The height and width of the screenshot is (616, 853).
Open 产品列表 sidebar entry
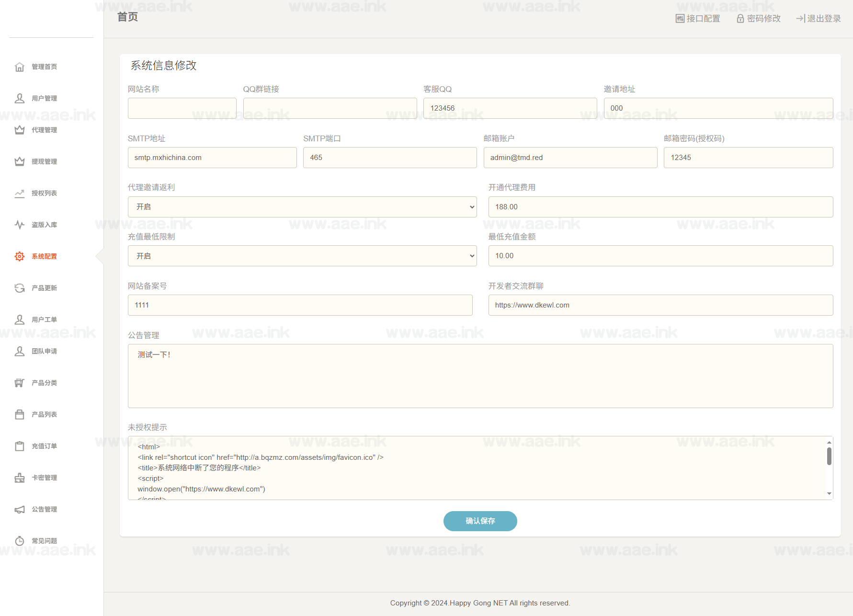point(44,414)
